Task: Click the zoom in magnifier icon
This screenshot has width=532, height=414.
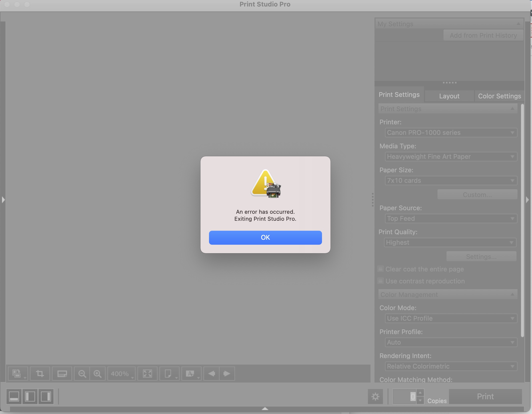Action: tap(97, 374)
